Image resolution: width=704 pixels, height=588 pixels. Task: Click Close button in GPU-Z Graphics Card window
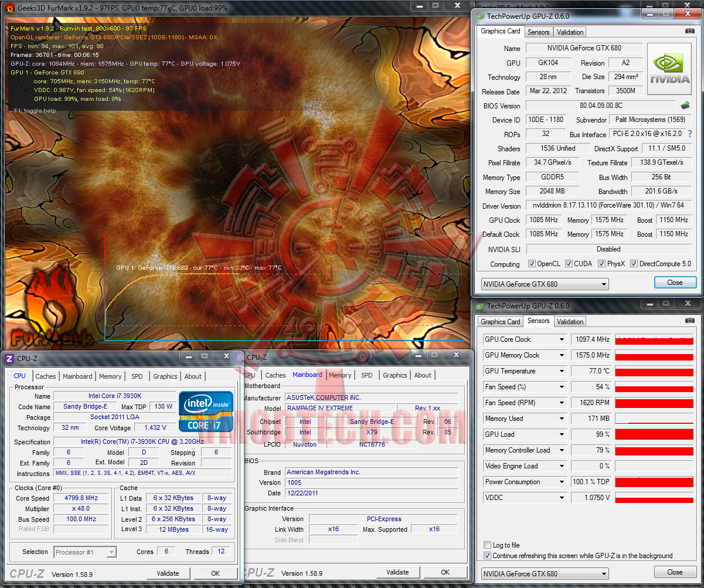(x=675, y=283)
